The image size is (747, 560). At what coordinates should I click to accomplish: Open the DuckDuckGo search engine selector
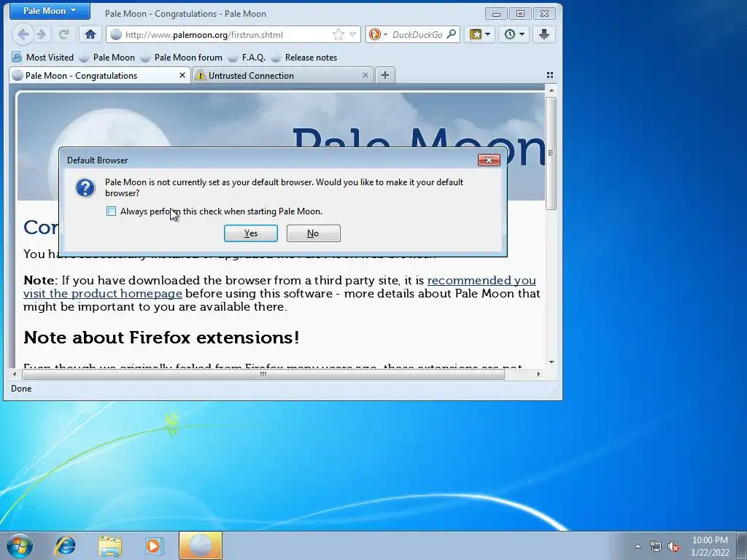click(x=379, y=34)
